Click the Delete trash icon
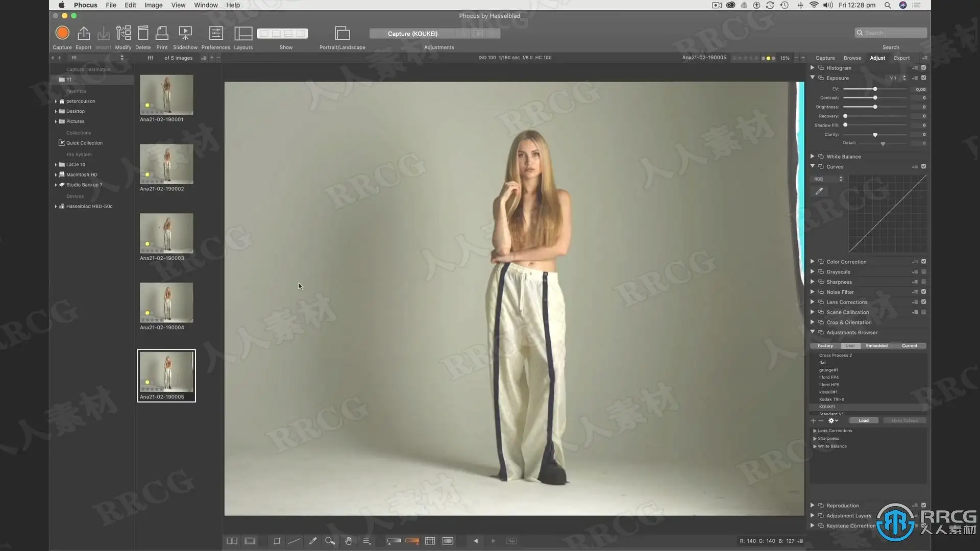The image size is (980, 551). 143,33
